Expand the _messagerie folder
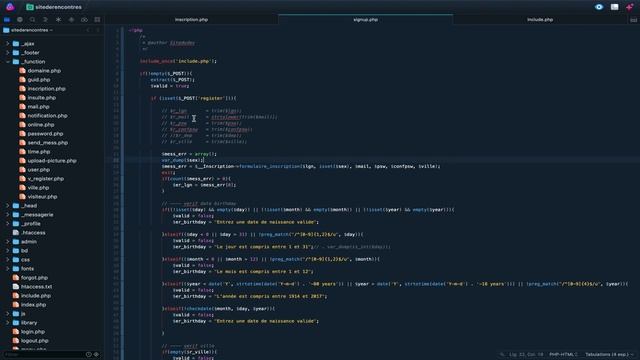640x360 pixels. [x=7, y=214]
